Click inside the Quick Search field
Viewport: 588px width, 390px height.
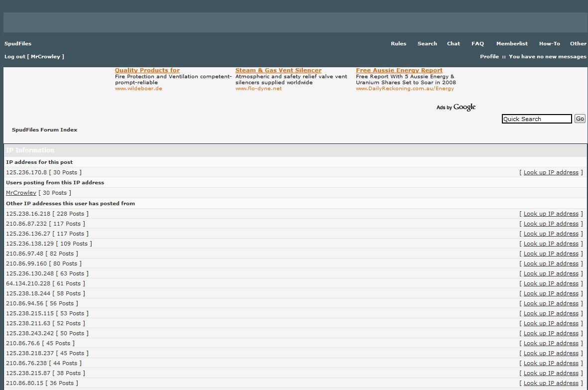pyautogui.click(x=536, y=119)
